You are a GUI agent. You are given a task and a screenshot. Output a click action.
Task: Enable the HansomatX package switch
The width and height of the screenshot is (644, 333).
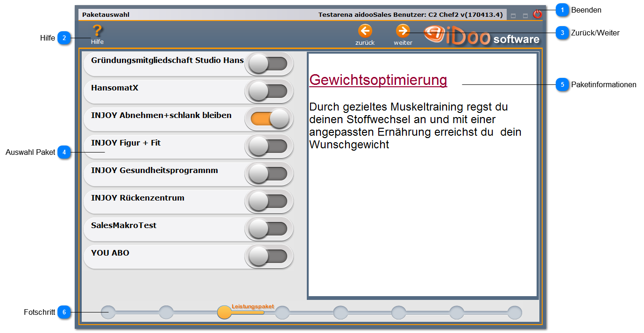269,91
